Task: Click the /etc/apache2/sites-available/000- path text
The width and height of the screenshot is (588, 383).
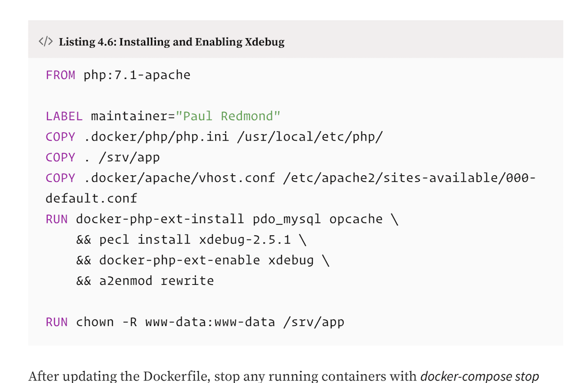Action: coord(409,178)
